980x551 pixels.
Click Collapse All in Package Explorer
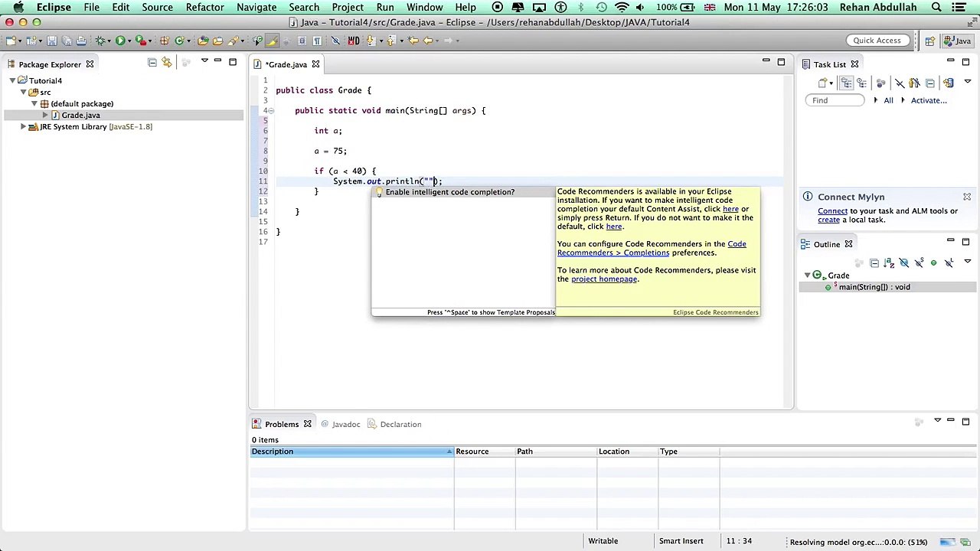152,63
